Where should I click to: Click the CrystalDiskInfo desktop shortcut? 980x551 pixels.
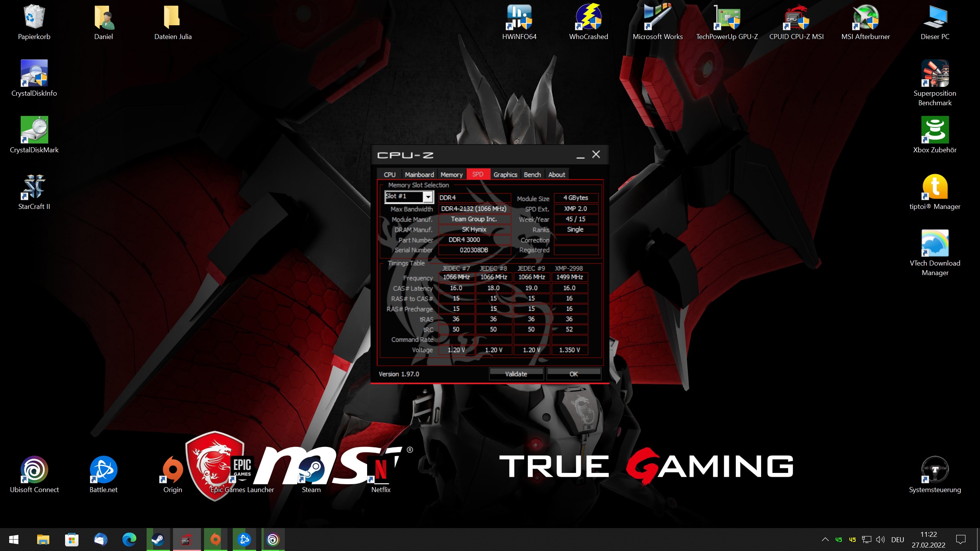(34, 74)
